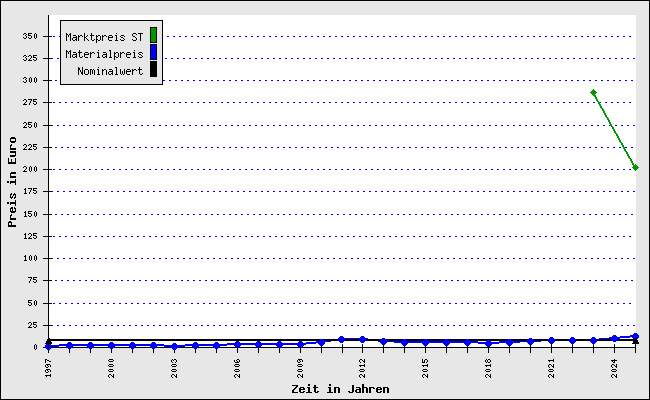650x400 pixels.
Task: Select the Nominalwert legend label
Action: [110, 71]
